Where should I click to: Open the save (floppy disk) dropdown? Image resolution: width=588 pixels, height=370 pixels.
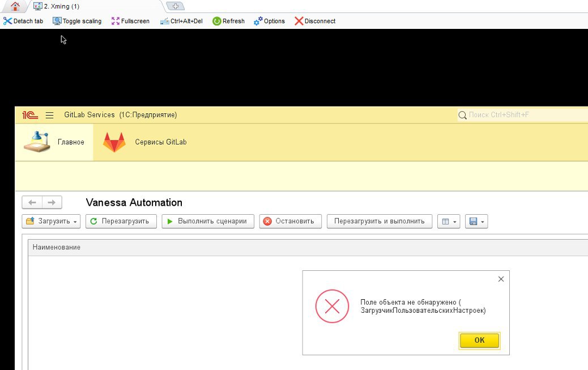pyautogui.click(x=476, y=222)
